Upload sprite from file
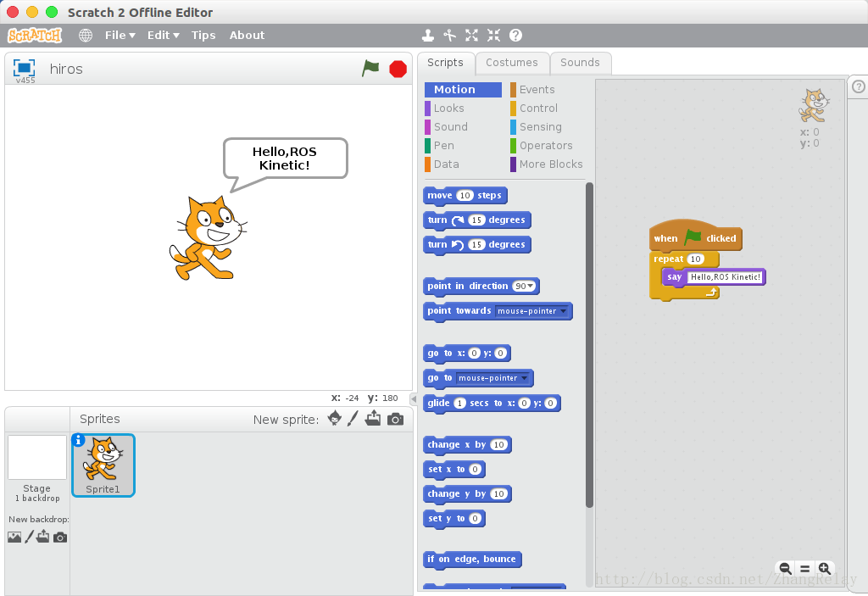Screen dimensions: 868x596 pos(373,418)
